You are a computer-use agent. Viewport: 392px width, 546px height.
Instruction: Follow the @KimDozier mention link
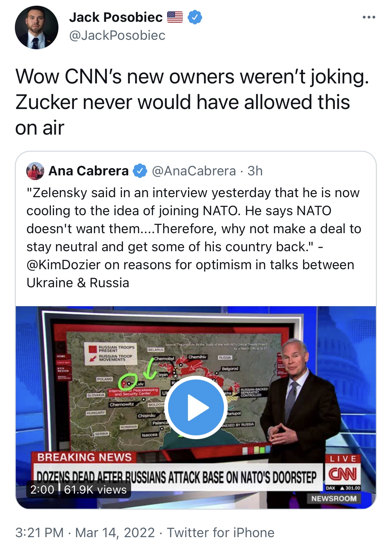point(63,265)
